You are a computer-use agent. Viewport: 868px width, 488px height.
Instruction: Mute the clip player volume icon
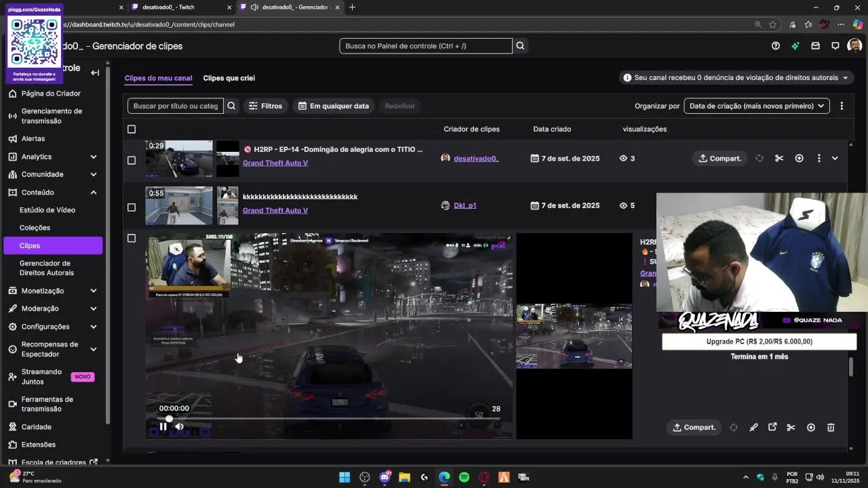(x=179, y=426)
